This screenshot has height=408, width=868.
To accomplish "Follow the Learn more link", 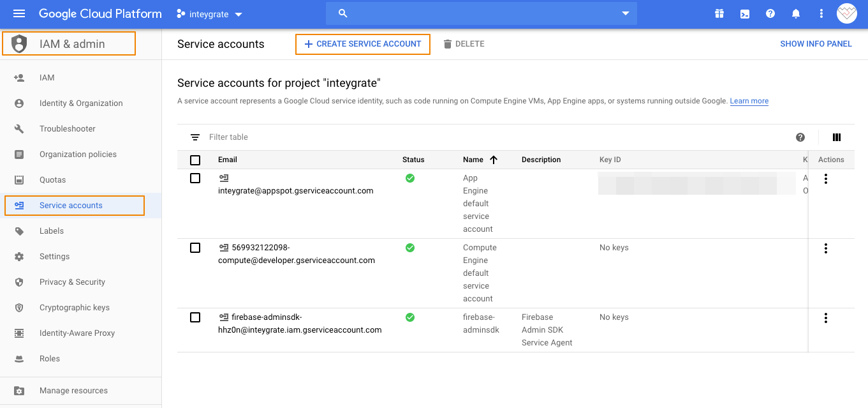I will 749,101.
